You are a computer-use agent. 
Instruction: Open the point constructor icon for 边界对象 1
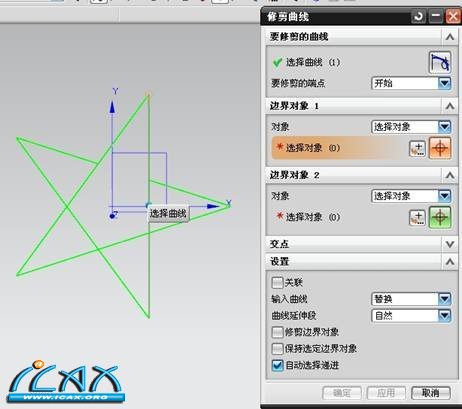click(x=417, y=149)
